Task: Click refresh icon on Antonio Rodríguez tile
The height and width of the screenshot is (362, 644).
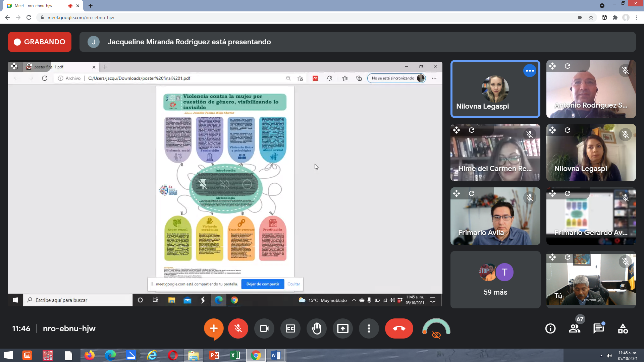Action: tap(568, 66)
